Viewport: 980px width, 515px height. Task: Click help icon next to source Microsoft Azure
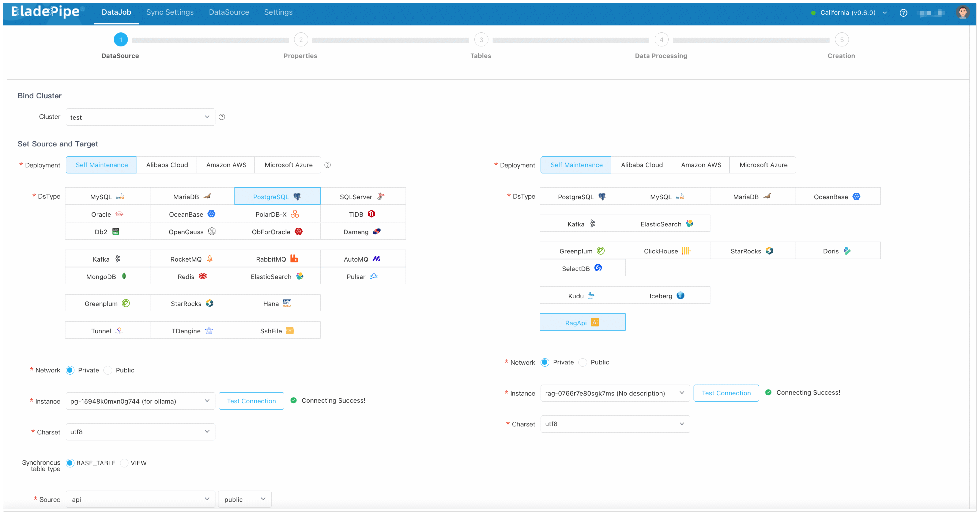click(328, 165)
